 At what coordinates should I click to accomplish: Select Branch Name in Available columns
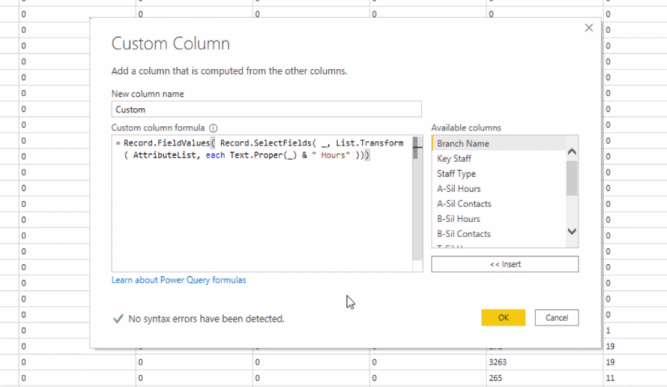(x=499, y=143)
